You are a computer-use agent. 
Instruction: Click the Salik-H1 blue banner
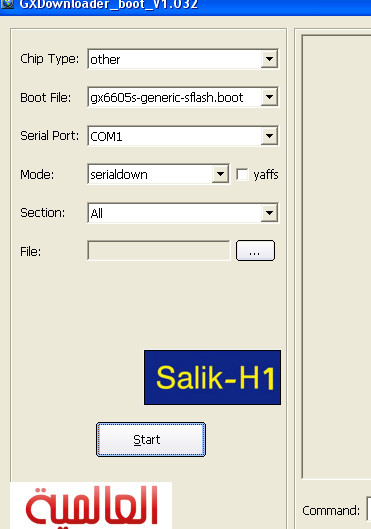pyautogui.click(x=212, y=377)
